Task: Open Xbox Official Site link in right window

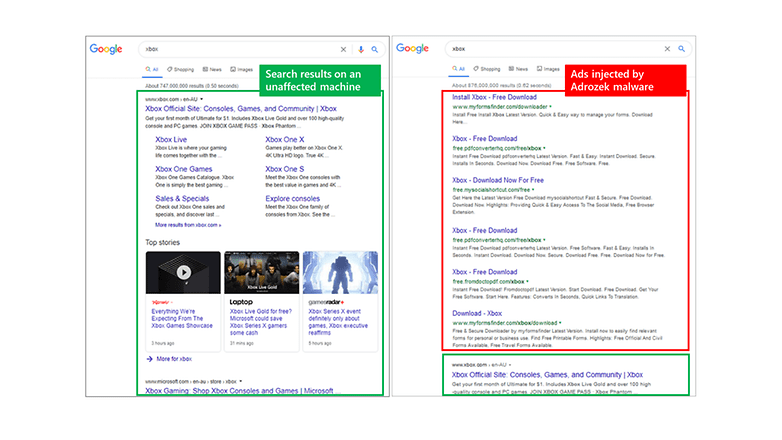Action: [x=547, y=375]
